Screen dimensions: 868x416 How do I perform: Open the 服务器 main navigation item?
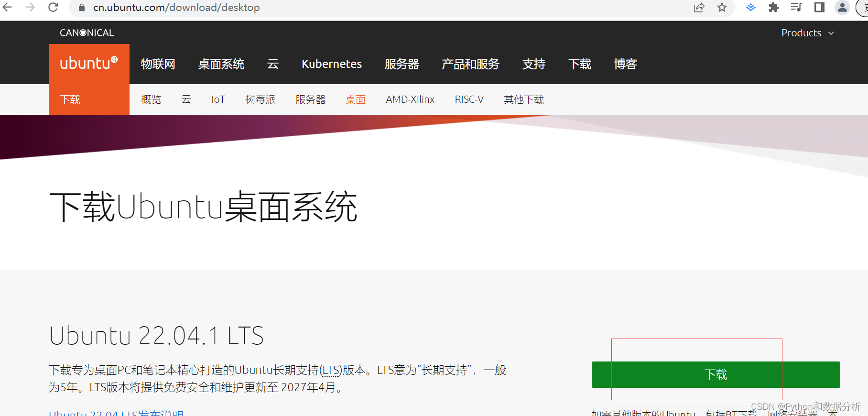coord(402,64)
